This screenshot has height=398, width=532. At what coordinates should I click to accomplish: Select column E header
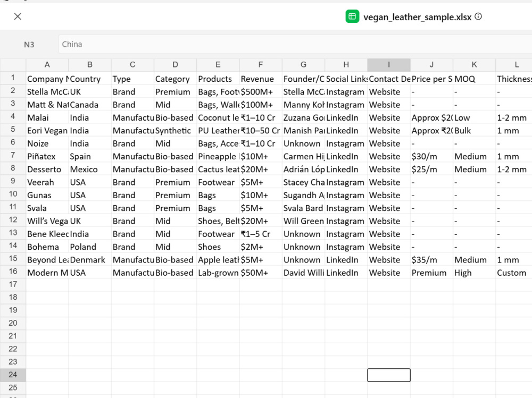[x=218, y=64]
